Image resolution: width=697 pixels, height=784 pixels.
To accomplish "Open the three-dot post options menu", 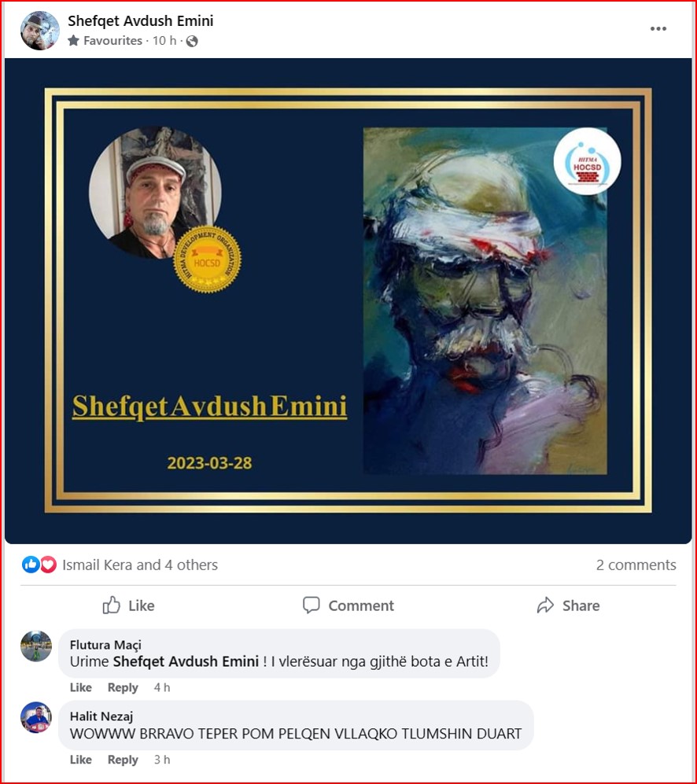I will 658,29.
